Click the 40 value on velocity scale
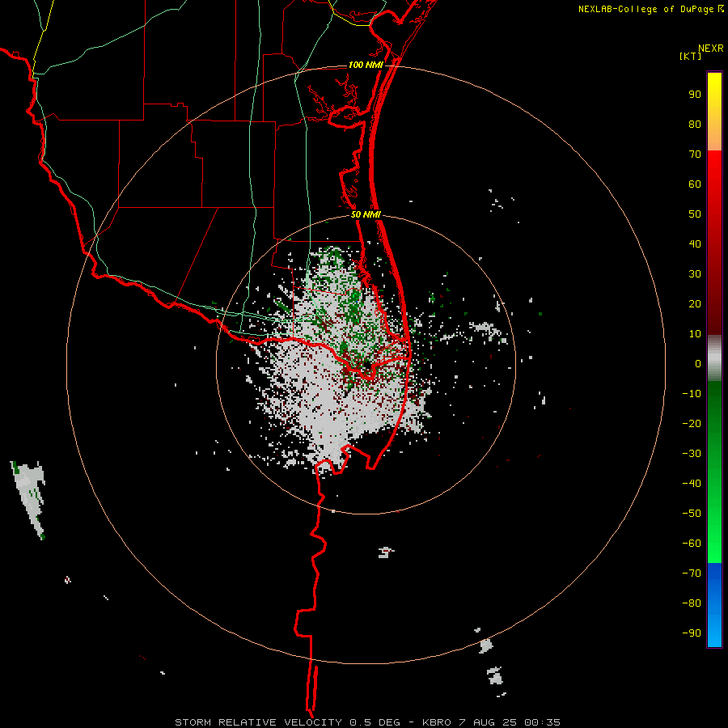This screenshot has height=728, width=728. tap(695, 244)
